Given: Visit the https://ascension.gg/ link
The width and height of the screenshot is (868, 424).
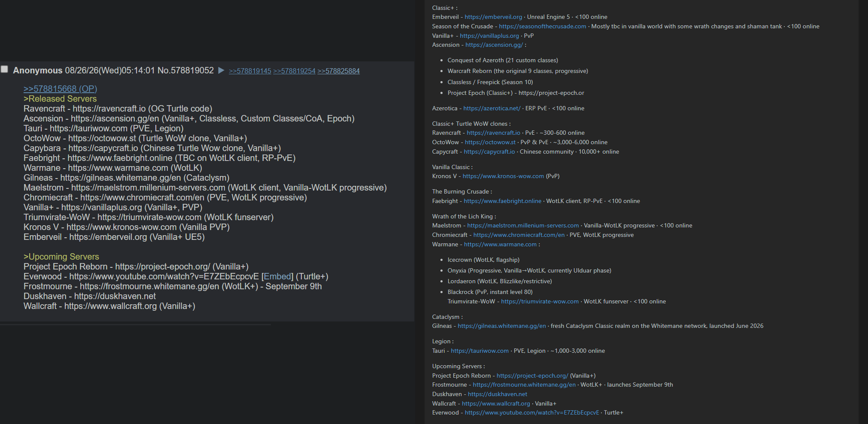Looking at the screenshot, I should (x=494, y=45).
